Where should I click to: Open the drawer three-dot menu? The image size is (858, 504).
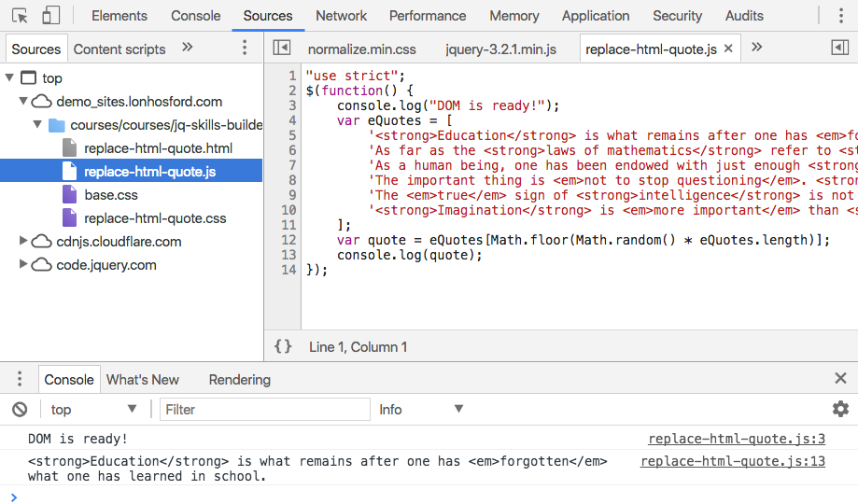[x=20, y=379]
